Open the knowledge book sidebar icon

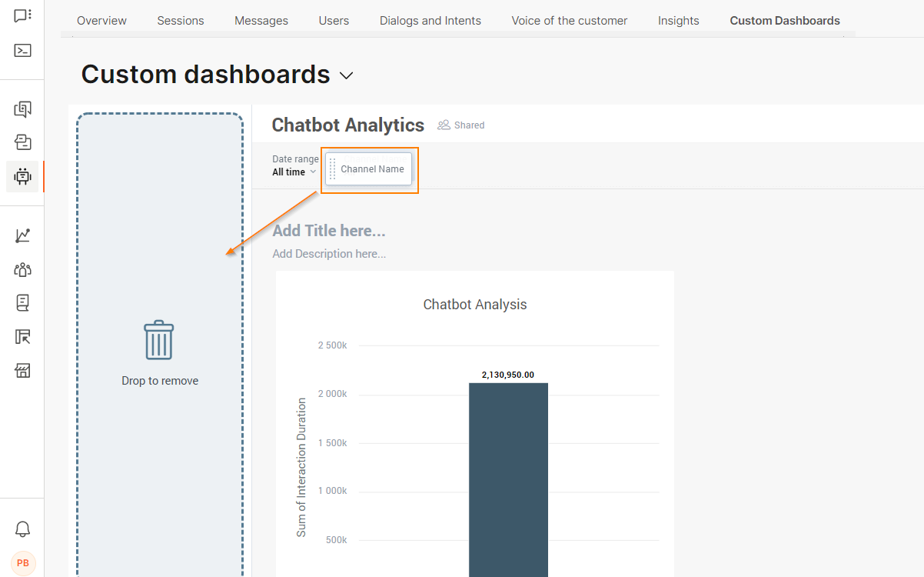22,302
